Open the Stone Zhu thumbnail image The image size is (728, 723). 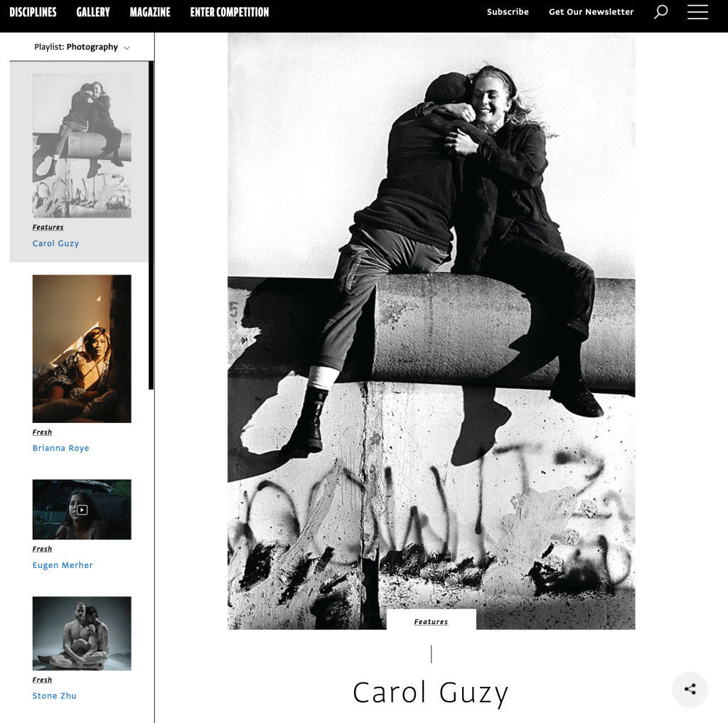tap(82, 633)
